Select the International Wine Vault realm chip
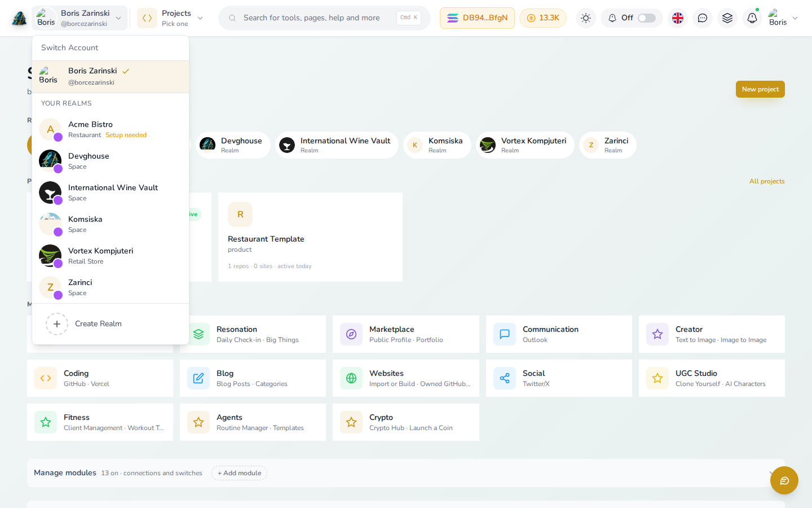This screenshot has height=508, width=812. coord(337,145)
